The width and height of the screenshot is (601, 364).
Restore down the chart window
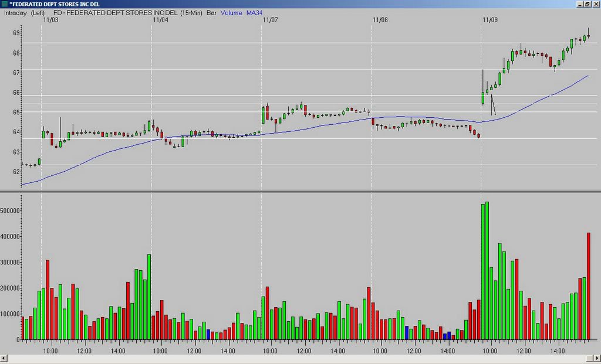point(587,4)
